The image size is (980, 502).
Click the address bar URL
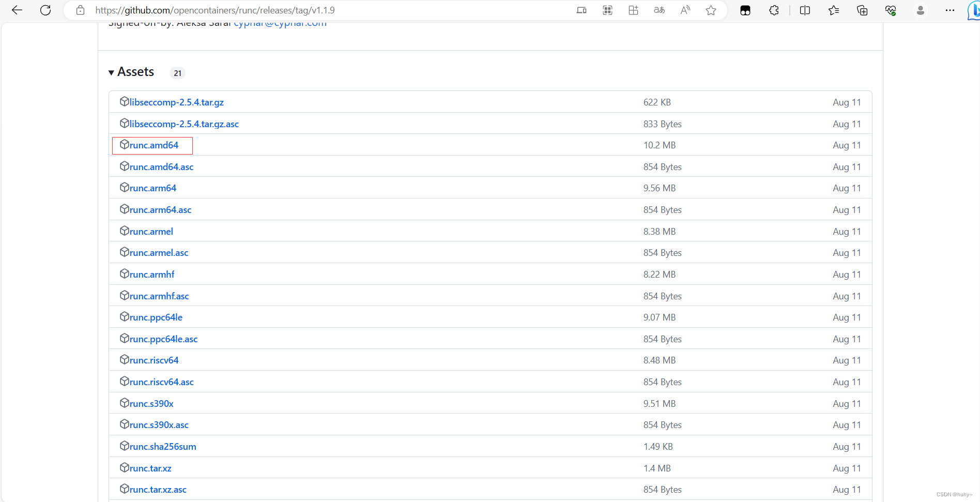pos(215,10)
